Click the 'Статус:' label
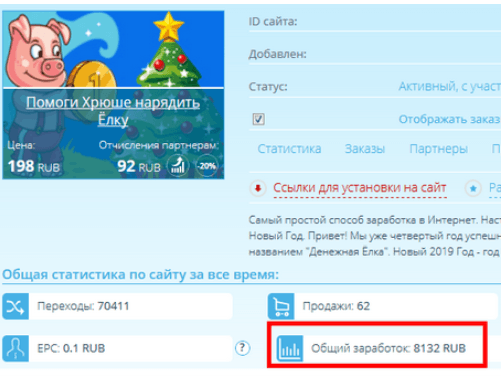The height and width of the screenshot is (376, 503). pos(268,87)
